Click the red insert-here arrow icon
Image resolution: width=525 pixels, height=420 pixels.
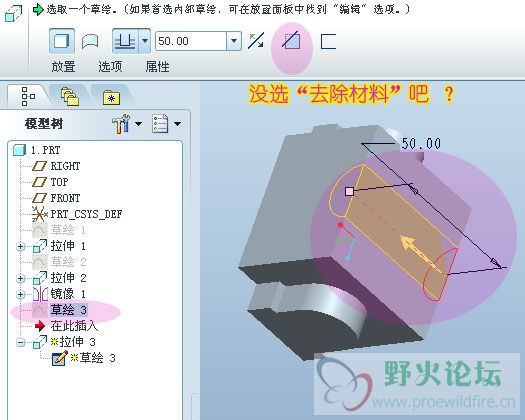(40, 326)
